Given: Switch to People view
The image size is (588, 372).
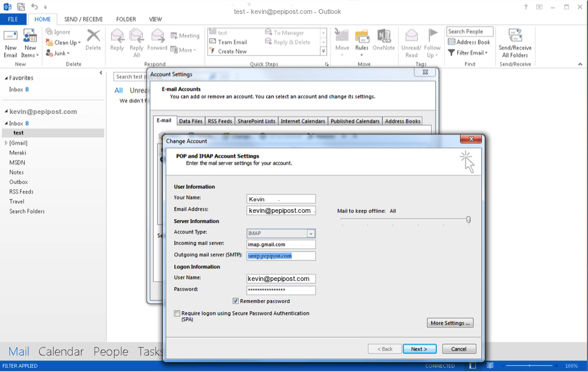Looking at the screenshot, I should point(110,352).
